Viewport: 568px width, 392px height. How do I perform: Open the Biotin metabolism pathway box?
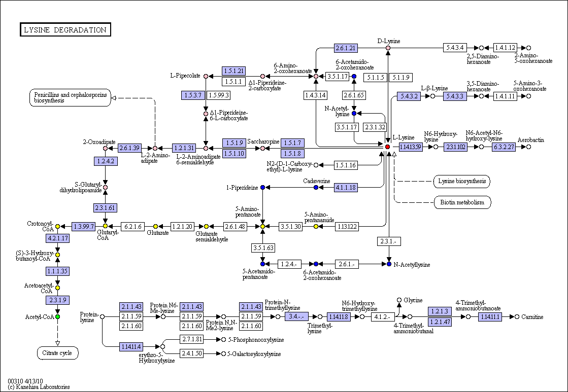(462, 202)
